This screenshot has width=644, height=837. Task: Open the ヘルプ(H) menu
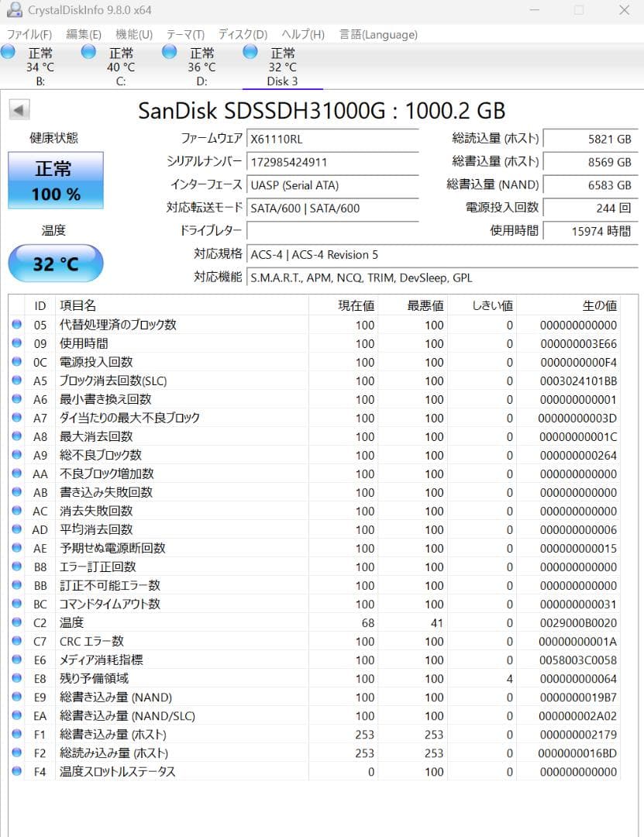[x=303, y=35]
